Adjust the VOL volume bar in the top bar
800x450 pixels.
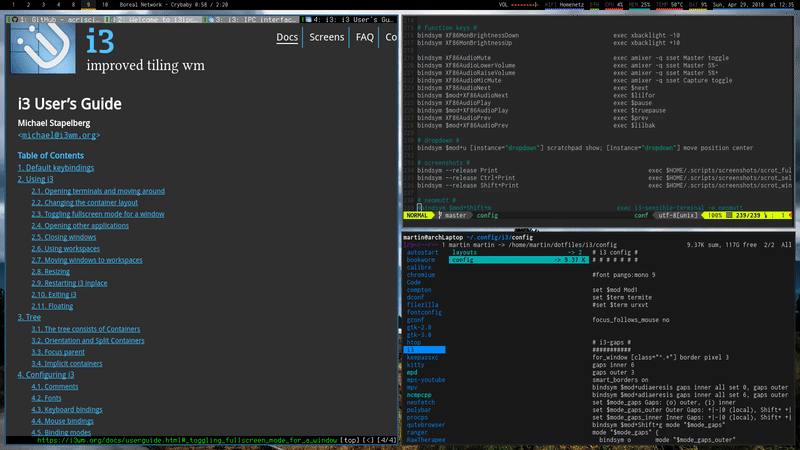524,5
